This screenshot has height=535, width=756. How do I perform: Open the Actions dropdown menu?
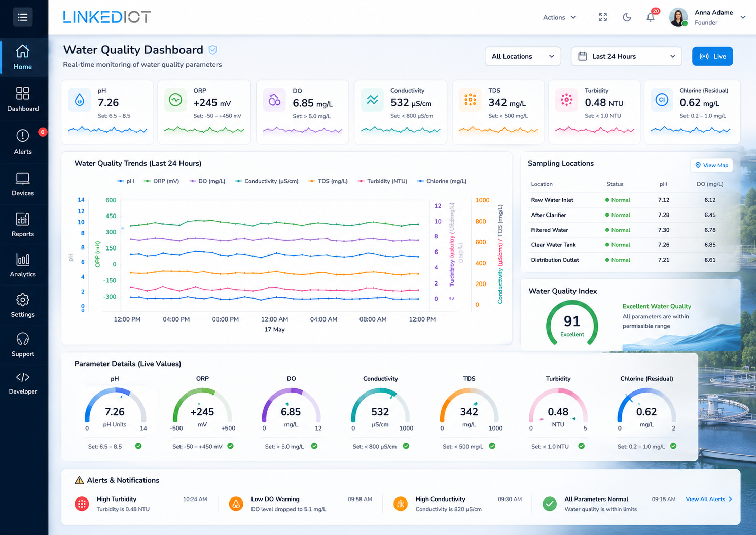[560, 17]
